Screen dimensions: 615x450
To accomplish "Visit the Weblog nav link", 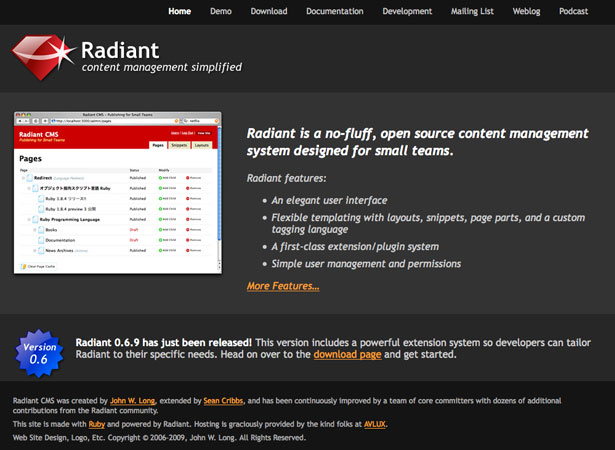I will click(526, 11).
